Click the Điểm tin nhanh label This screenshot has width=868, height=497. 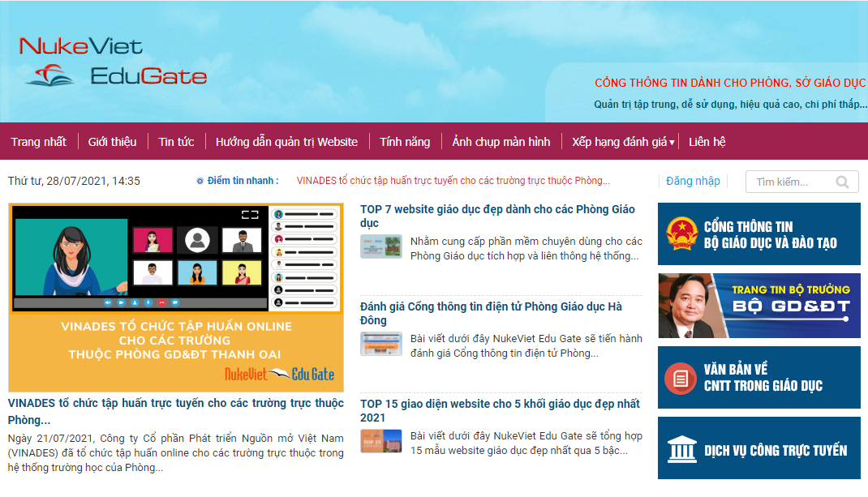243,181
